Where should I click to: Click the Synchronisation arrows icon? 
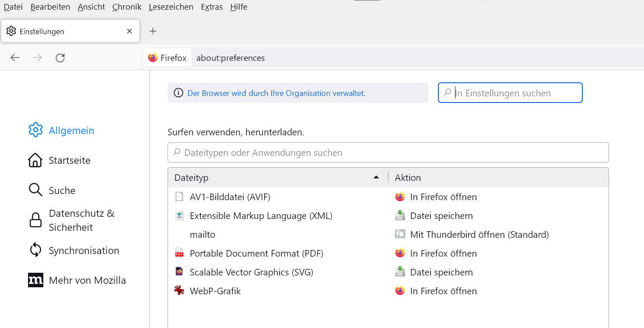pyautogui.click(x=35, y=250)
